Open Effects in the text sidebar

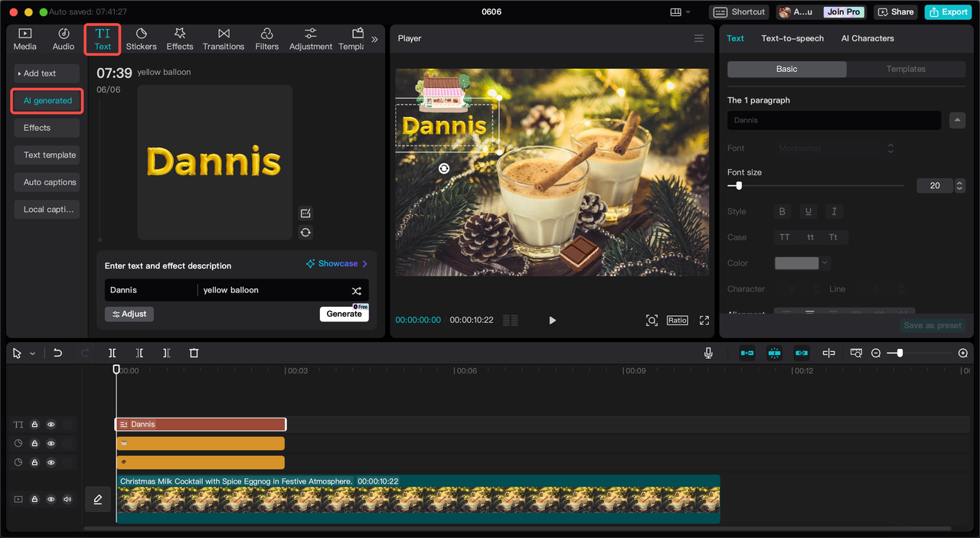(47, 128)
